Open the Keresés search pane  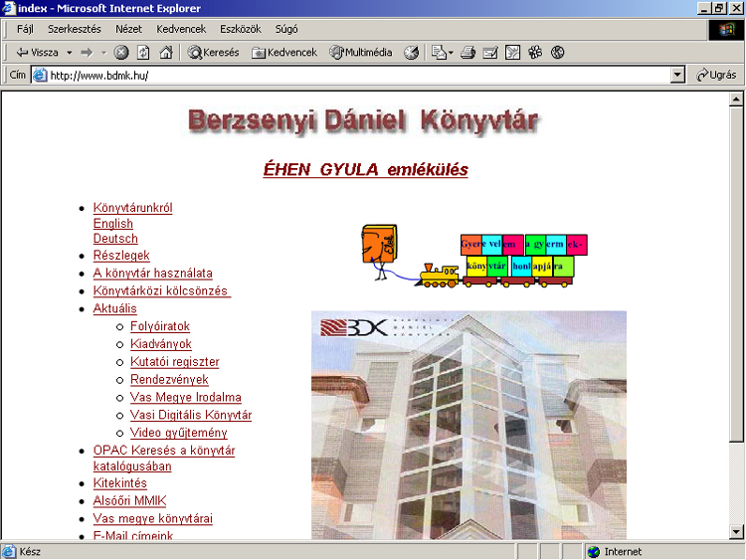[213, 53]
